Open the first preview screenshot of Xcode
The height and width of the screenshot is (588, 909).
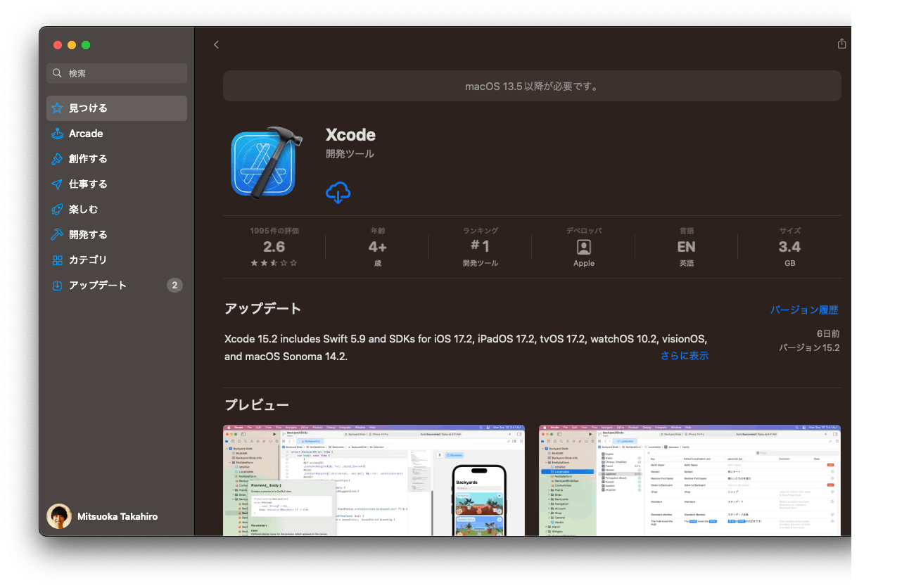point(374,480)
